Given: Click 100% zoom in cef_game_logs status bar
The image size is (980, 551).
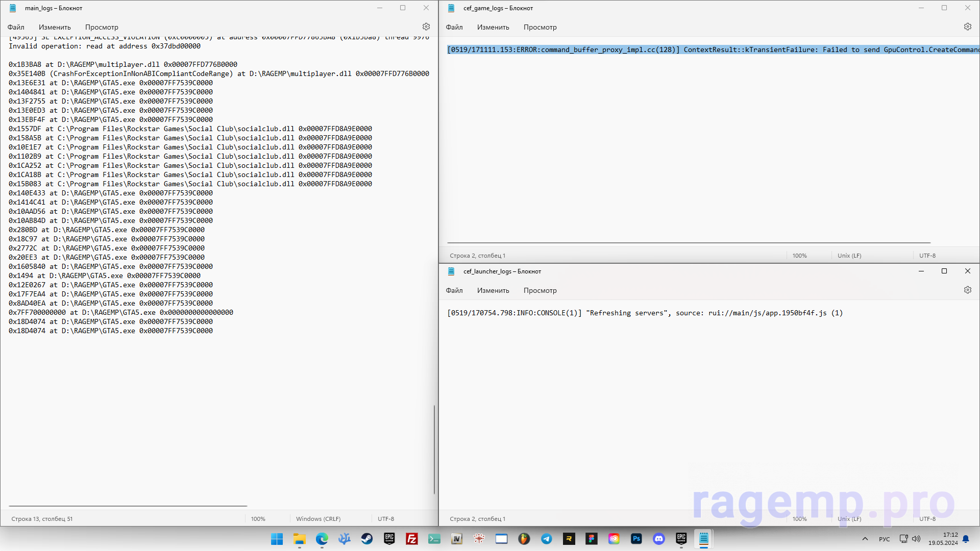Looking at the screenshot, I should pos(800,256).
